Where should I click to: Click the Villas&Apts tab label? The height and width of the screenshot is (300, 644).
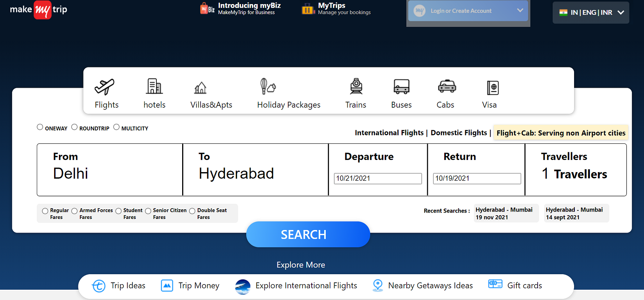click(x=211, y=105)
